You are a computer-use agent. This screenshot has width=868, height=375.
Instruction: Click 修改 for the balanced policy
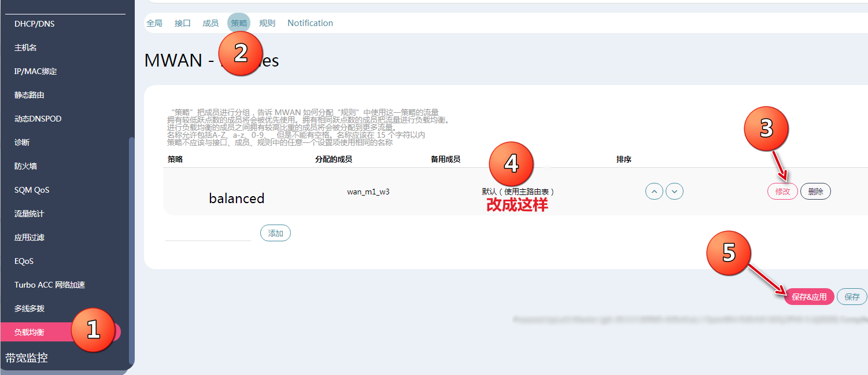pos(782,192)
